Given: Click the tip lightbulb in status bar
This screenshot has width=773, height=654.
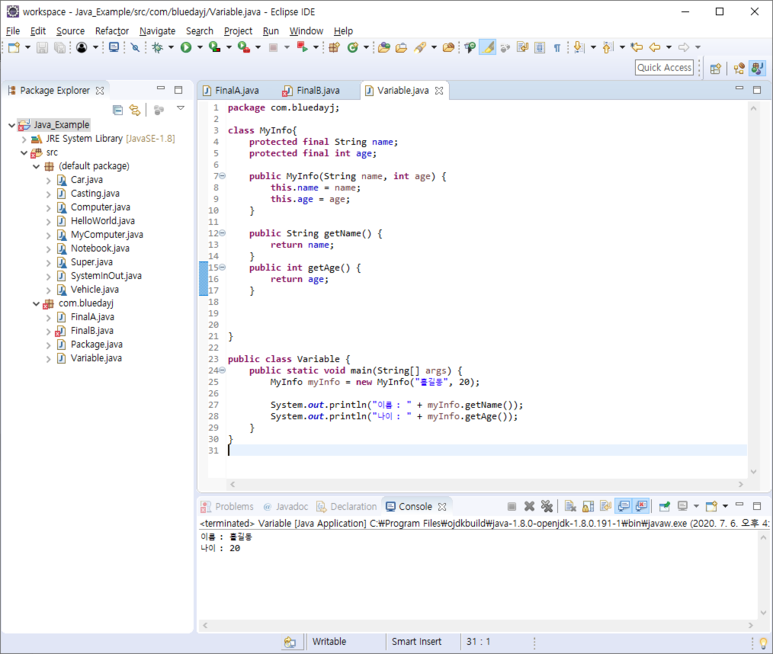Looking at the screenshot, I should tap(763, 643).
